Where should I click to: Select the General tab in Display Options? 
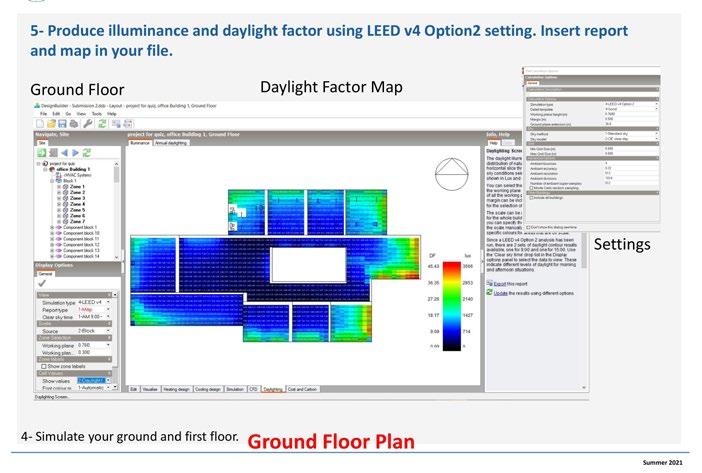45,273
